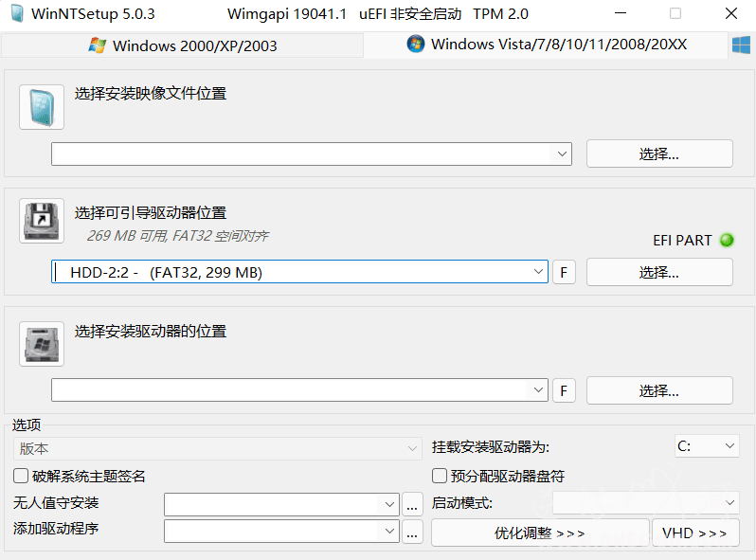Minimize the WinNTSetup window
The width and height of the screenshot is (756, 560).
[x=621, y=13]
